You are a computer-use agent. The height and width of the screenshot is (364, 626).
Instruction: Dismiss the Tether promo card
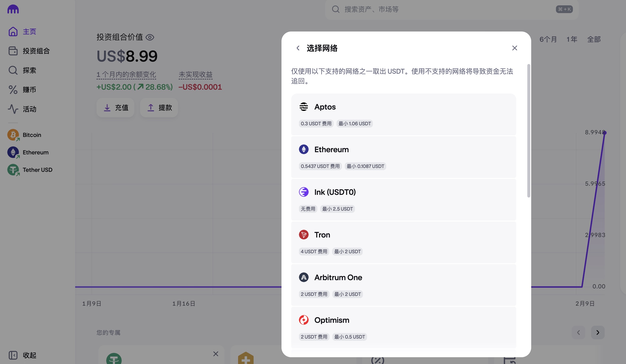pos(216,354)
